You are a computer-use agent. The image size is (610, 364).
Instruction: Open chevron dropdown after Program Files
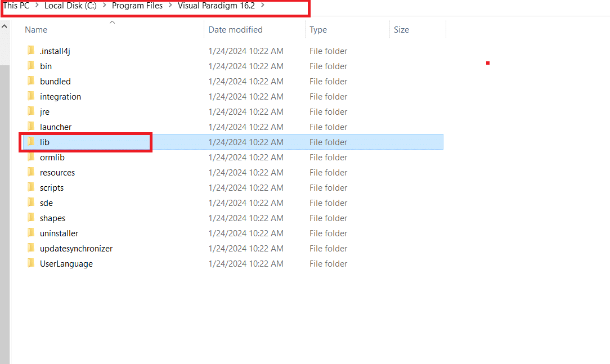[171, 6]
